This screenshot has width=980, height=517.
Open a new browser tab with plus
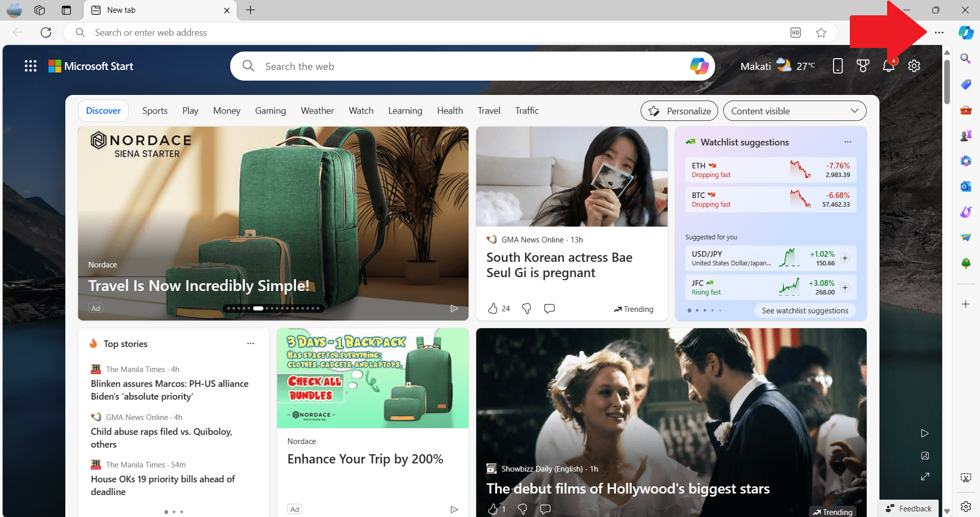click(250, 10)
